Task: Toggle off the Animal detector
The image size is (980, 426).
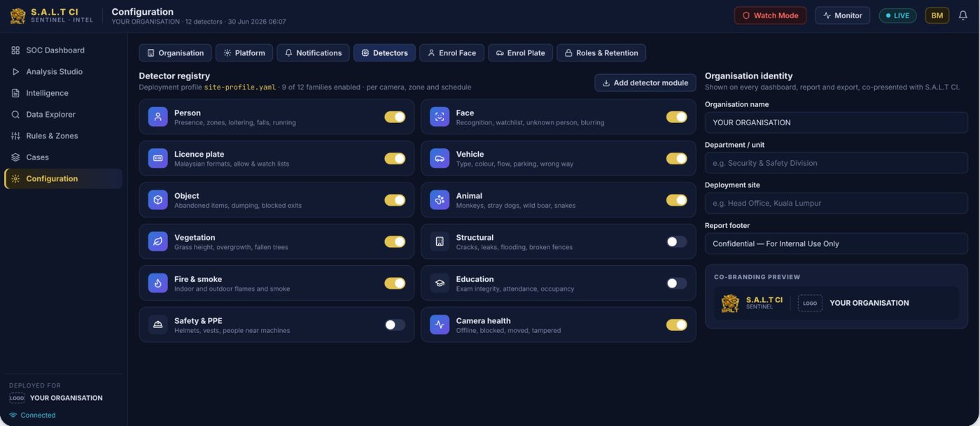Action: point(676,200)
